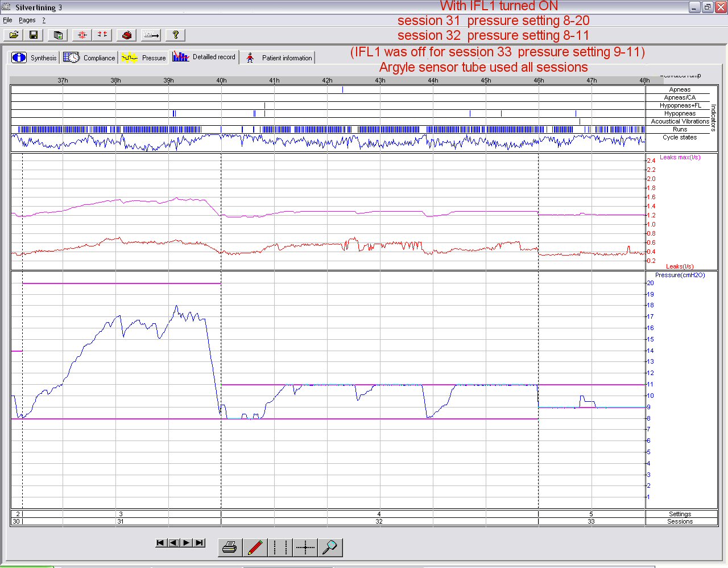Click session 32 in the Sessions row
This screenshot has height=568, width=728.
[x=379, y=521]
